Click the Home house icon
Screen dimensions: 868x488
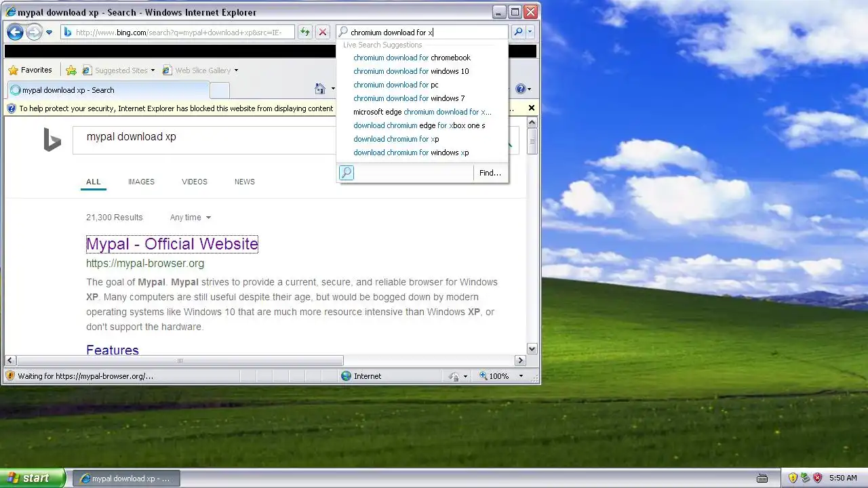[x=320, y=89]
